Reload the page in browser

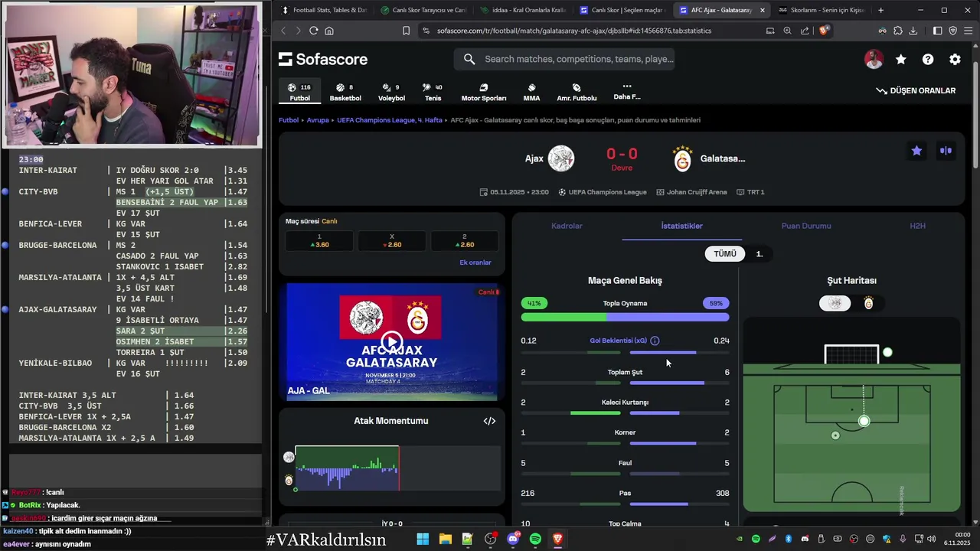[x=313, y=31]
